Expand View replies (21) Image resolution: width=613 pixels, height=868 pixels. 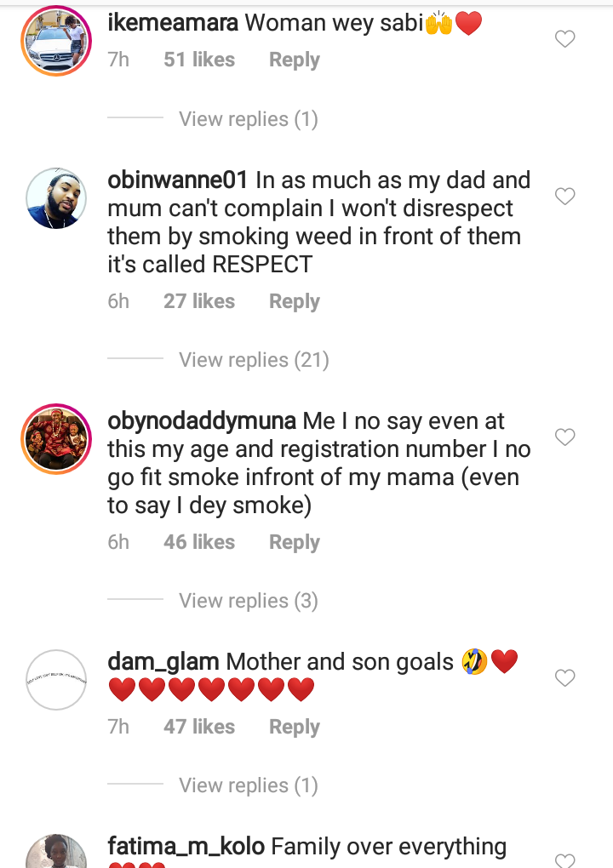click(253, 360)
